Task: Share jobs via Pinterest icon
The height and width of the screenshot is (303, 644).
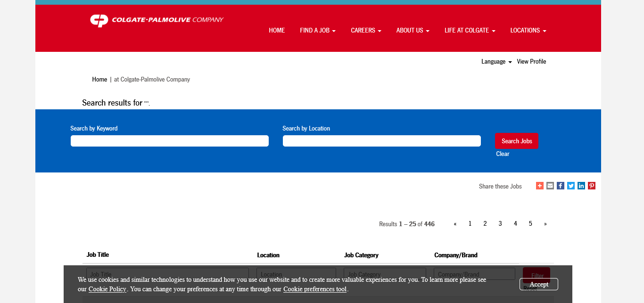Action: pyautogui.click(x=591, y=186)
